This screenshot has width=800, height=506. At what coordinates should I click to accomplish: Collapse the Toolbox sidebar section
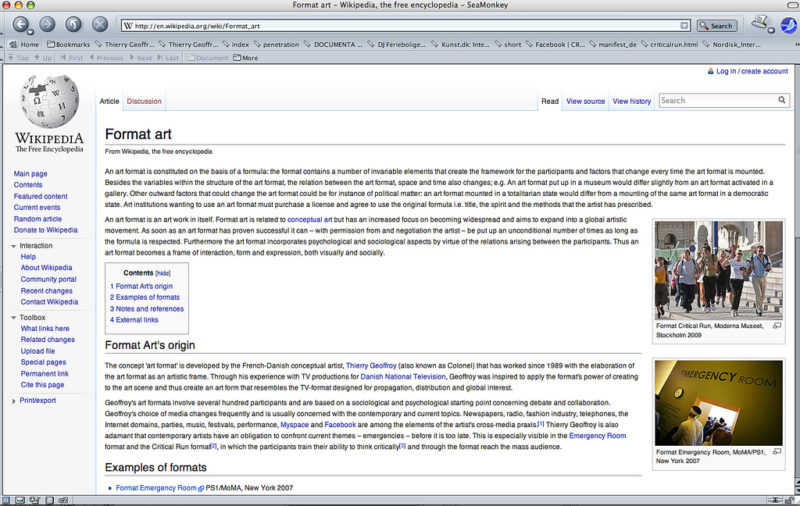pyautogui.click(x=13, y=317)
